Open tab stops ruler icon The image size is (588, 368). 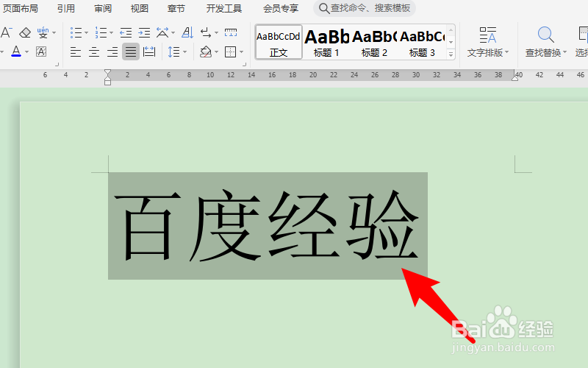point(230,32)
